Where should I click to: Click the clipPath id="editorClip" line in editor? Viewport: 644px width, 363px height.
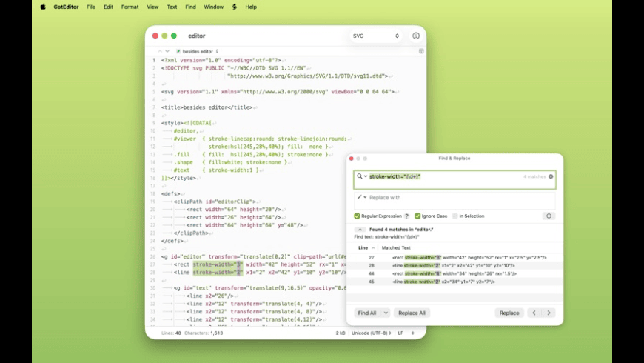pyautogui.click(x=215, y=202)
